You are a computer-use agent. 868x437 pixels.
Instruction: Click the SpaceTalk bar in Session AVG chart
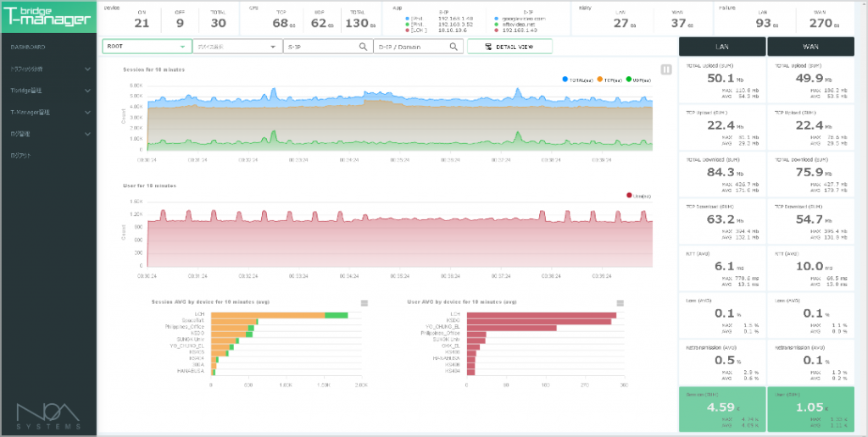tap(235, 321)
